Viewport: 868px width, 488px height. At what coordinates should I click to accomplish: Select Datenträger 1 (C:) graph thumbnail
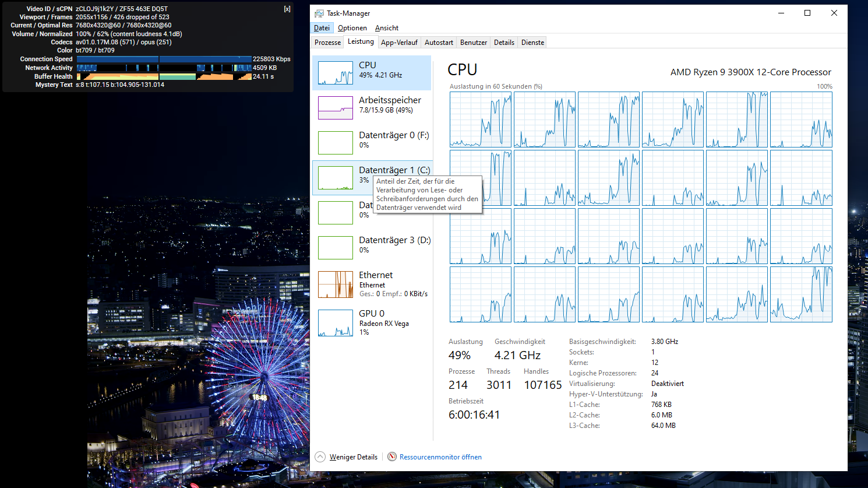pyautogui.click(x=336, y=178)
